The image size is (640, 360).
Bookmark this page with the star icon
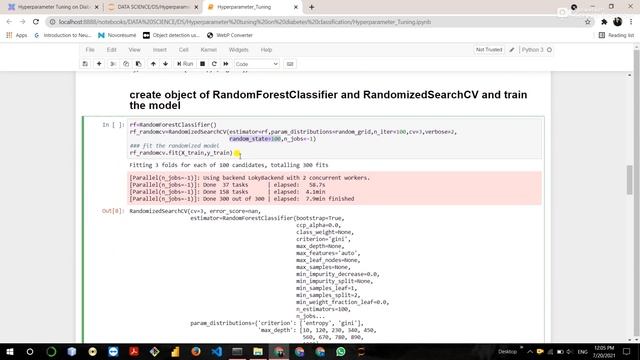pyautogui.click(x=587, y=22)
